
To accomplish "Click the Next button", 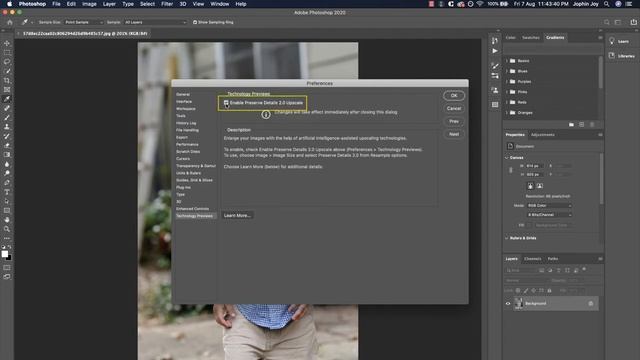I will [454, 134].
